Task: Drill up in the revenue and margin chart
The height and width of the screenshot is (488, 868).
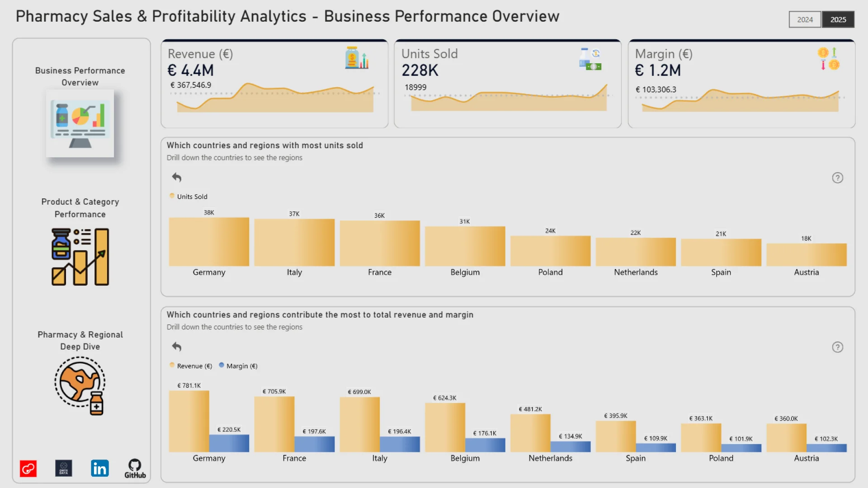Action: click(x=177, y=347)
